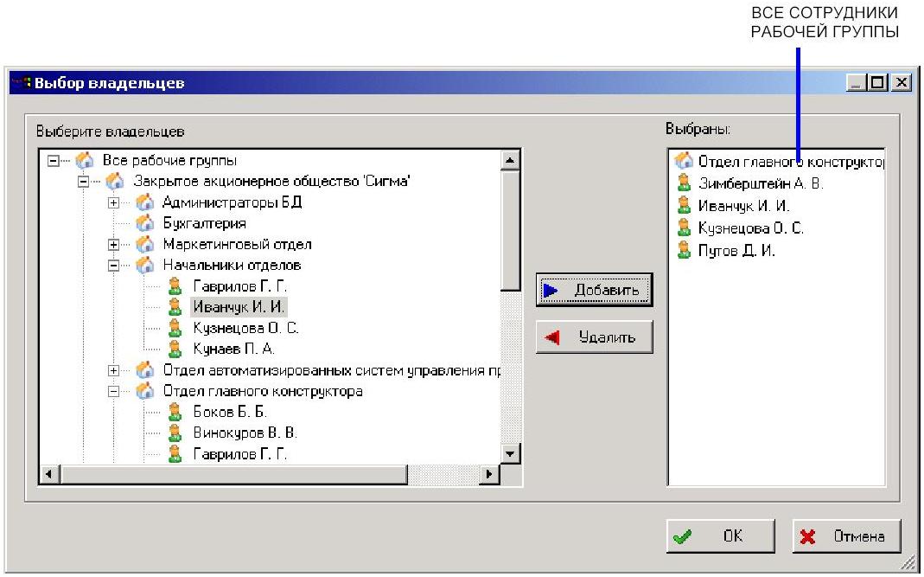Image resolution: width=924 pixels, height=577 pixels.
Task: Click the user icon of Зимберштейн А. В. in selected list
Action: pyautogui.click(x=685, y=183)
